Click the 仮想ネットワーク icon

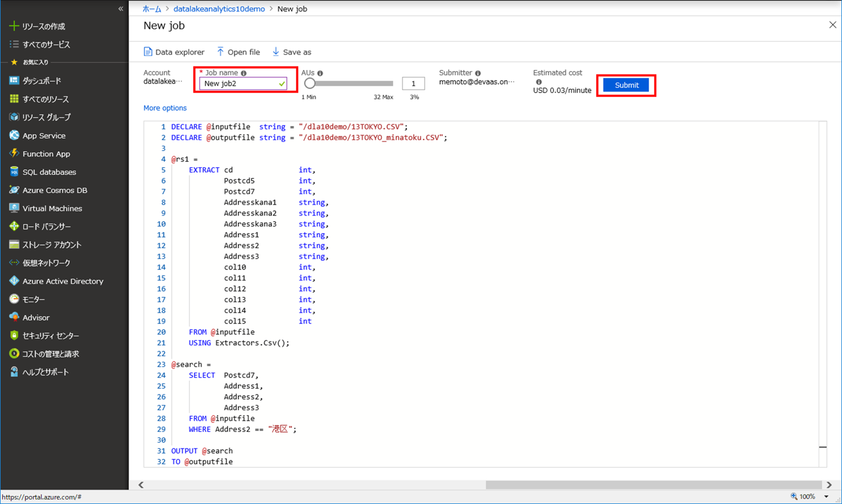tap(14, 262)
